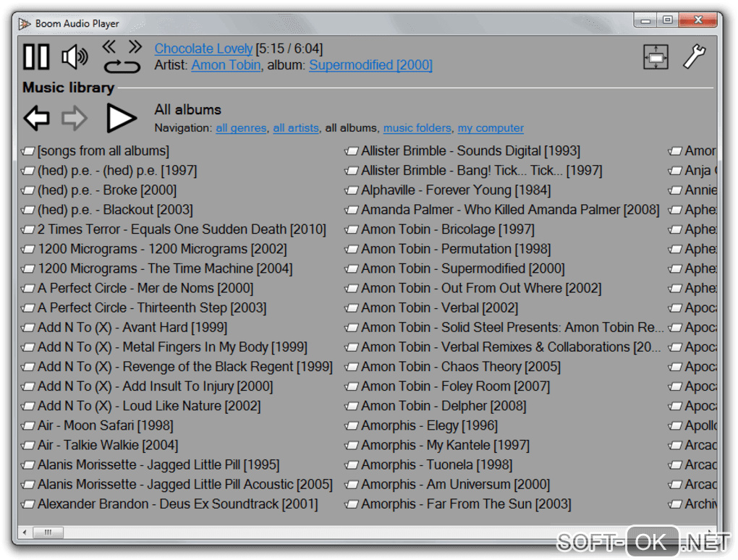Open A Perfect Circle - Thirteenth Step
738x560 pixels.
144,307
